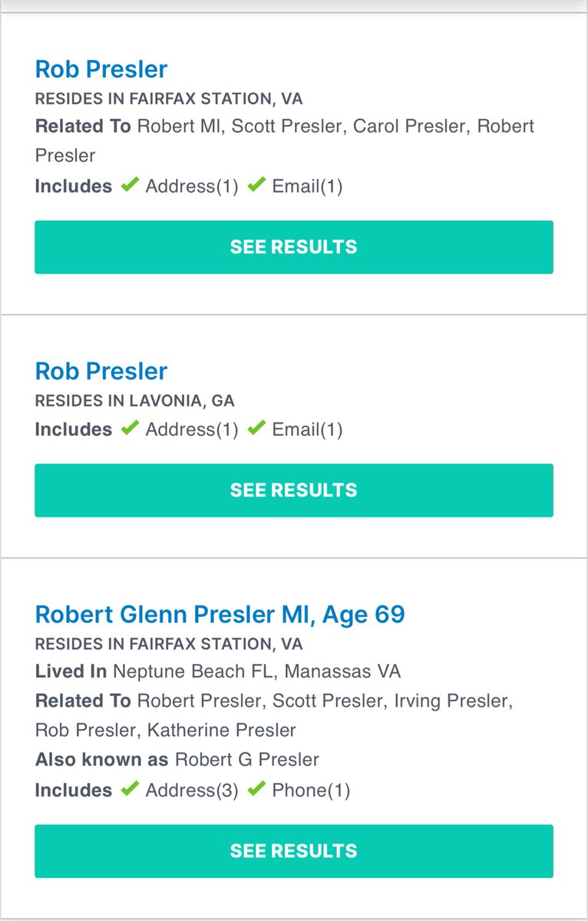
Task: Click 'Also known as Robert G Presler'
Action: (x=177, y=760)
